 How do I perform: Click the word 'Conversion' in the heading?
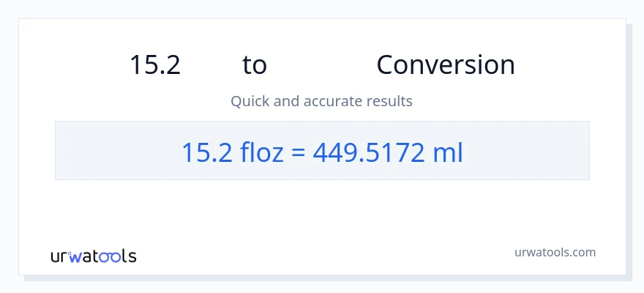click(x=446, y=65)
